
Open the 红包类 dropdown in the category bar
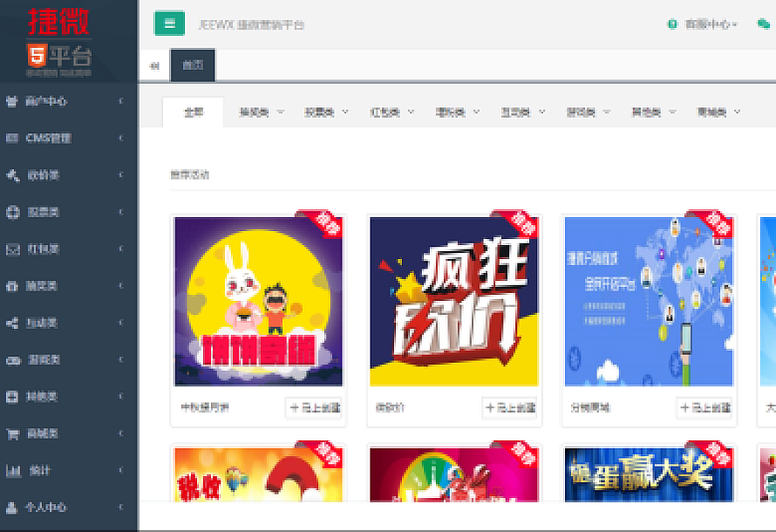[x=391, y=113]
